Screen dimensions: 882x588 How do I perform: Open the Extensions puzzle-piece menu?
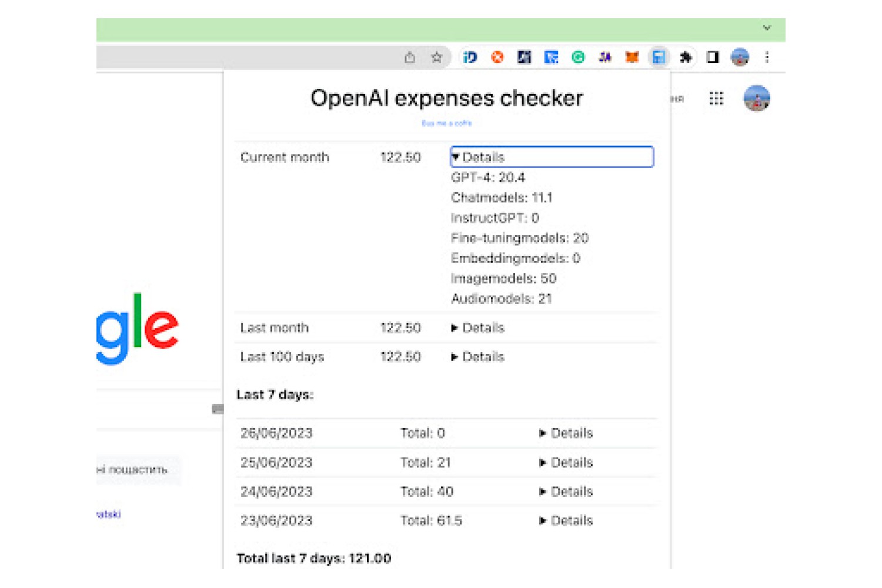click(686, 57)
